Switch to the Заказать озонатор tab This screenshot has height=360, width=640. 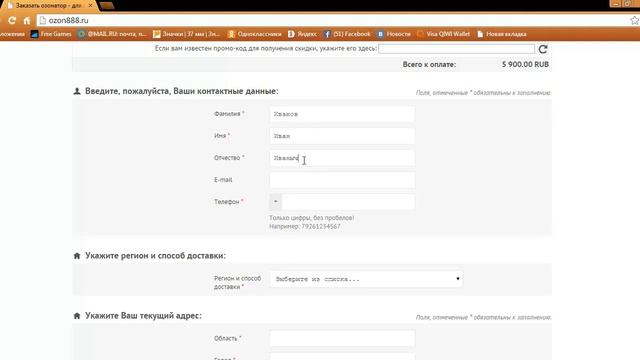click(48, 6)
